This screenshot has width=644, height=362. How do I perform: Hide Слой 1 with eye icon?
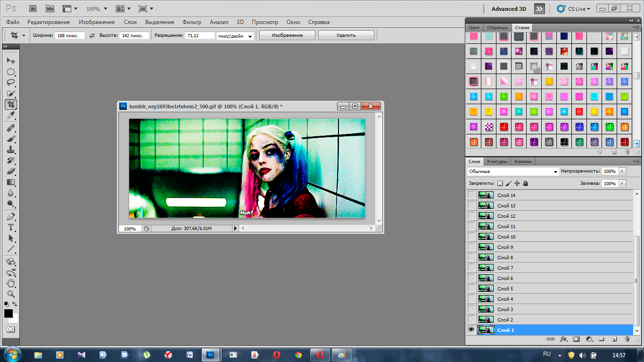[471, 330]
